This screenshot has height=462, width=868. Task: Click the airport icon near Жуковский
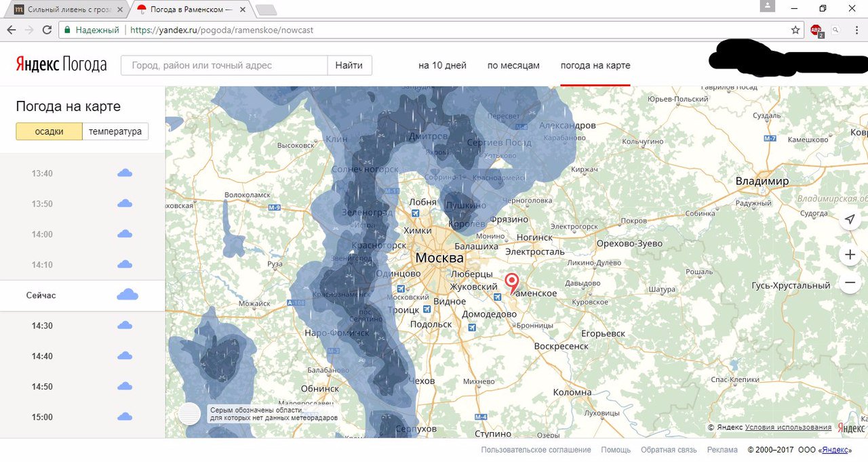tap(497, 297)
